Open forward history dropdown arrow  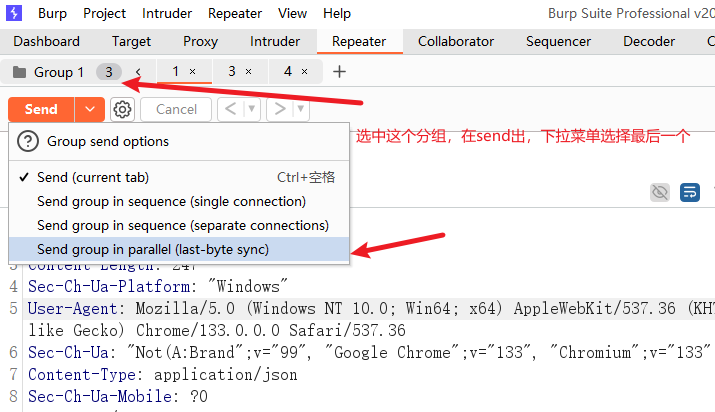pyautogui.click(x=300, y=109)
